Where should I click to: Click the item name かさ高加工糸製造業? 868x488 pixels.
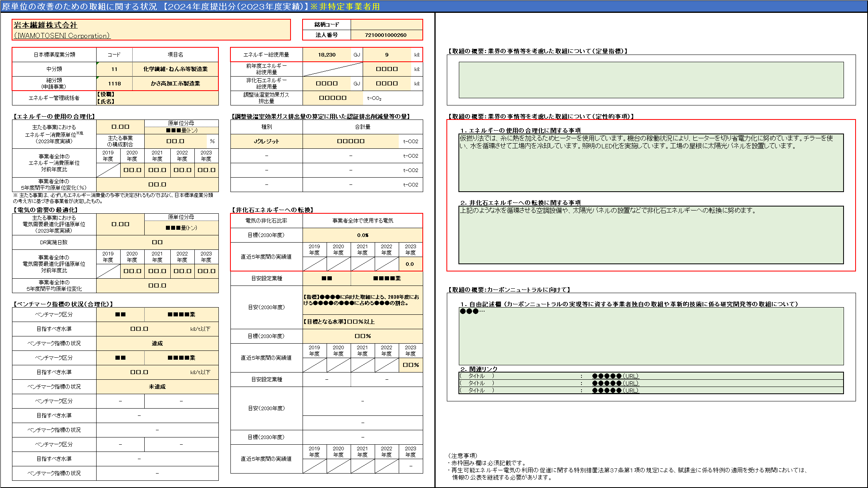tap(175, 83)
